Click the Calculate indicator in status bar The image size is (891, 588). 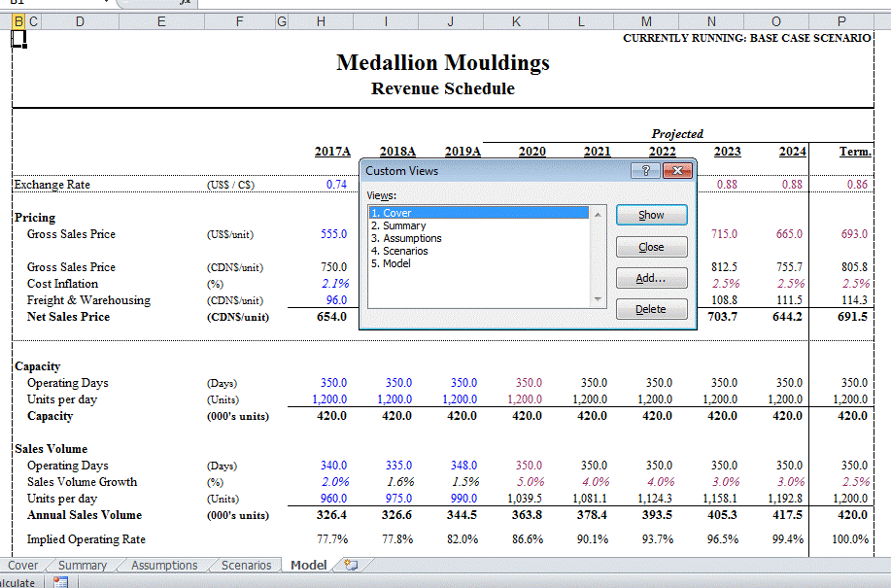coord(19,583)
